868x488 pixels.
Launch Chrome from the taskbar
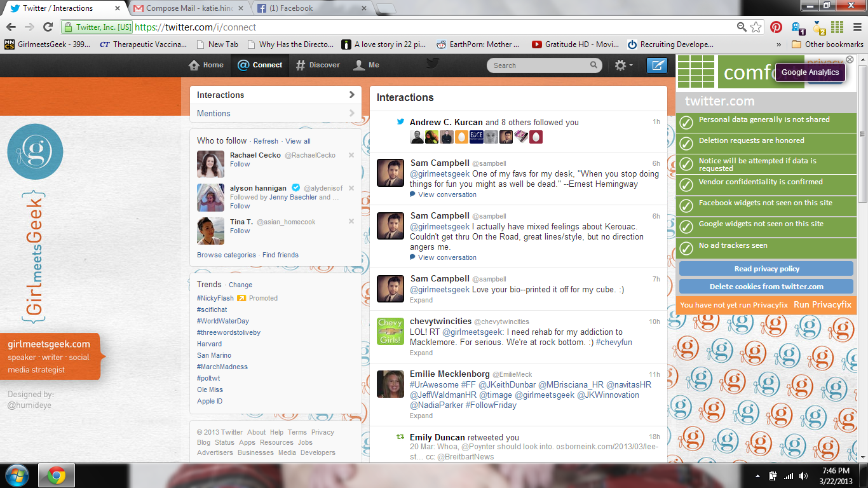coord(57,475)
